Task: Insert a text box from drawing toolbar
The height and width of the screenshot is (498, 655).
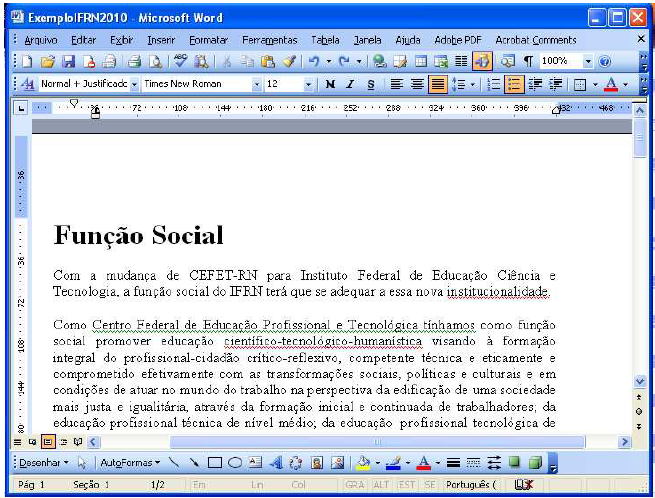Action: pos(255,462)
